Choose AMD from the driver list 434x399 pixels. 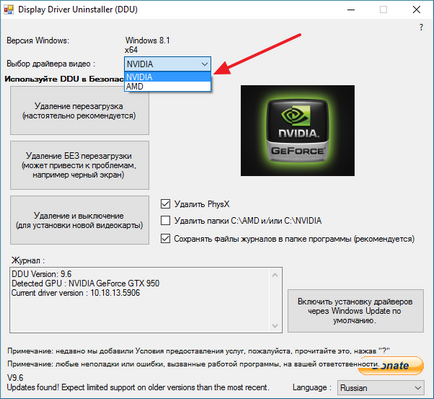168,86
